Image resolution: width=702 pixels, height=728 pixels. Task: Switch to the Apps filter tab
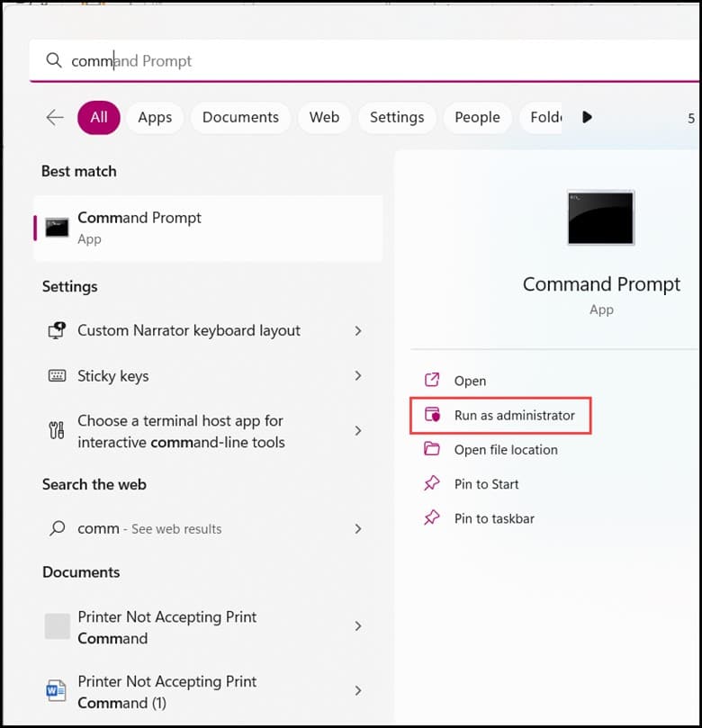(155, 118)
